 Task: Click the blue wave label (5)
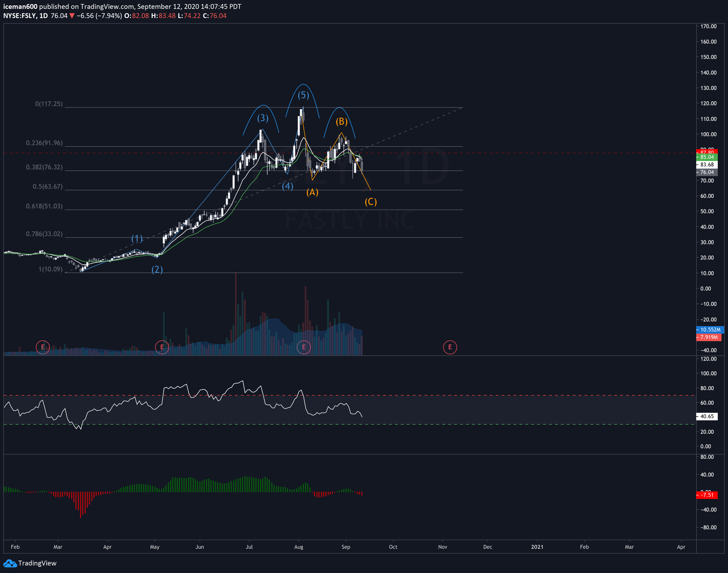tap(303, 95)
